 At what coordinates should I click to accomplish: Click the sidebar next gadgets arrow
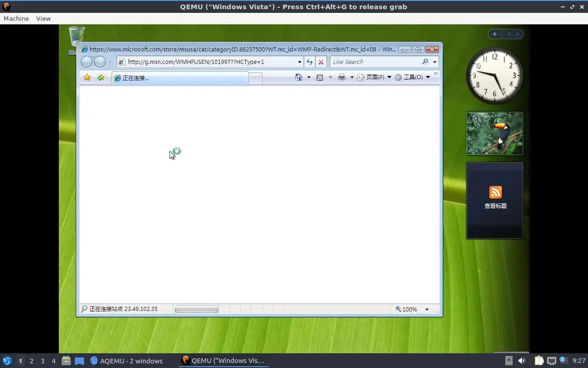pos(518,34)
